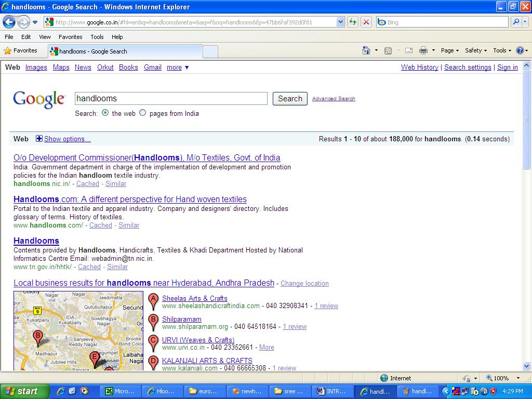Click red marker A beside Sheelas Arts
The height and width of the screenshot is (399, 532).
[153, 301]
